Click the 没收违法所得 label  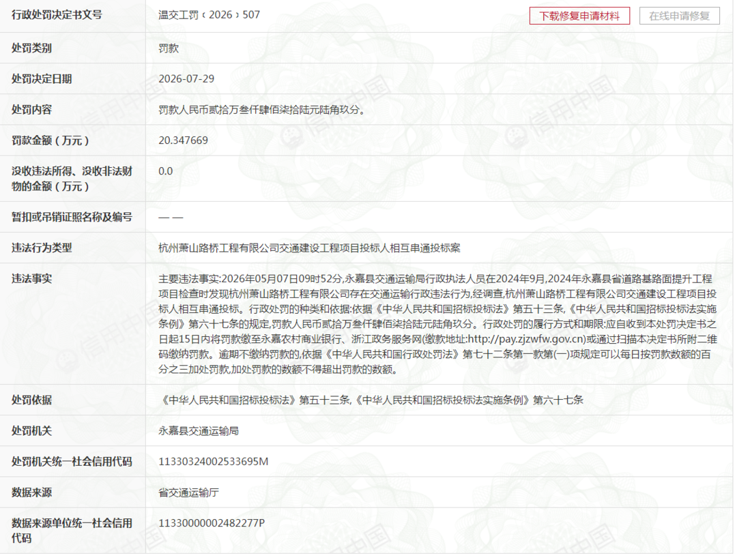pos(72,179)
